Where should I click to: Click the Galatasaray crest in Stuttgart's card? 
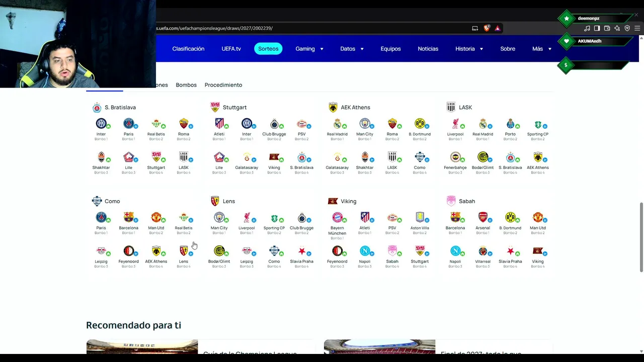247,157
